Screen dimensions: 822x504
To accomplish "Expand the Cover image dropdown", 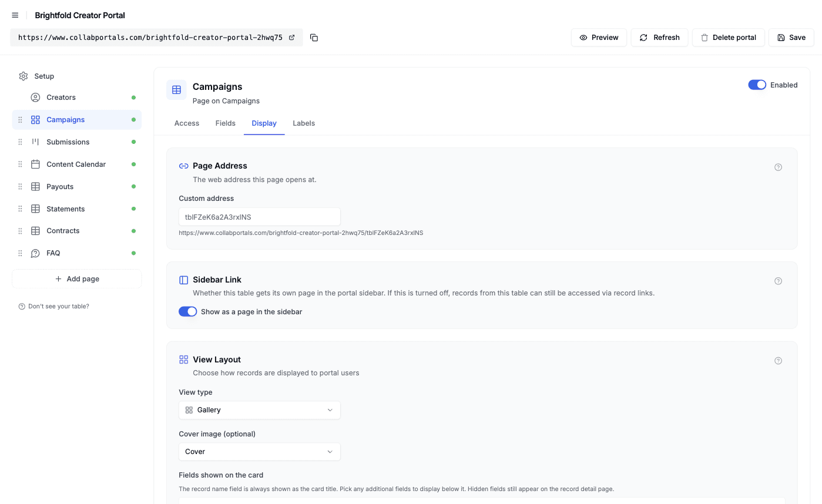I will (x=260, y=452).
